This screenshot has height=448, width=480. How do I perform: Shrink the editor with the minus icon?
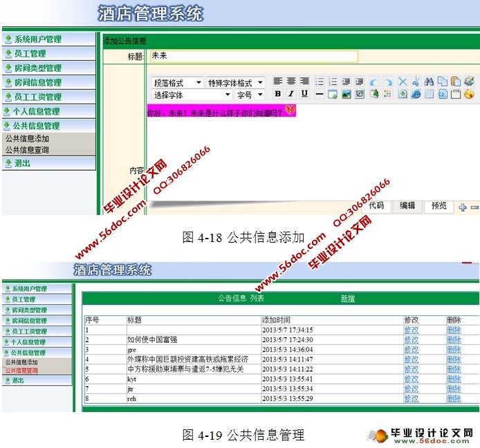click(x=474, y=207)
